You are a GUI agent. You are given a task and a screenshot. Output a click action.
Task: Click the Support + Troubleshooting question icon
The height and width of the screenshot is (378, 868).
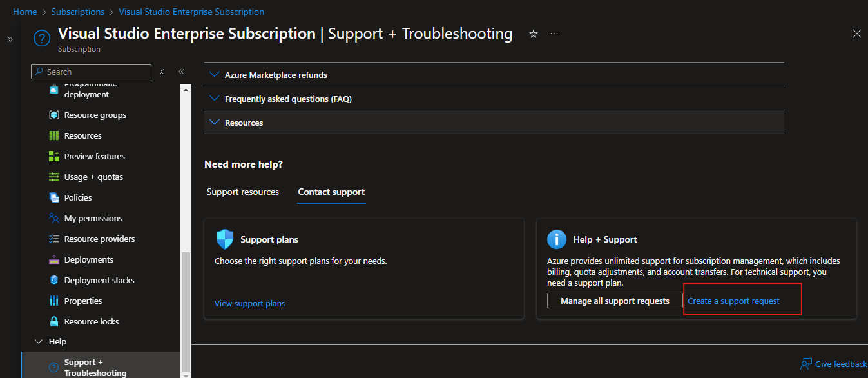(54, 368)
